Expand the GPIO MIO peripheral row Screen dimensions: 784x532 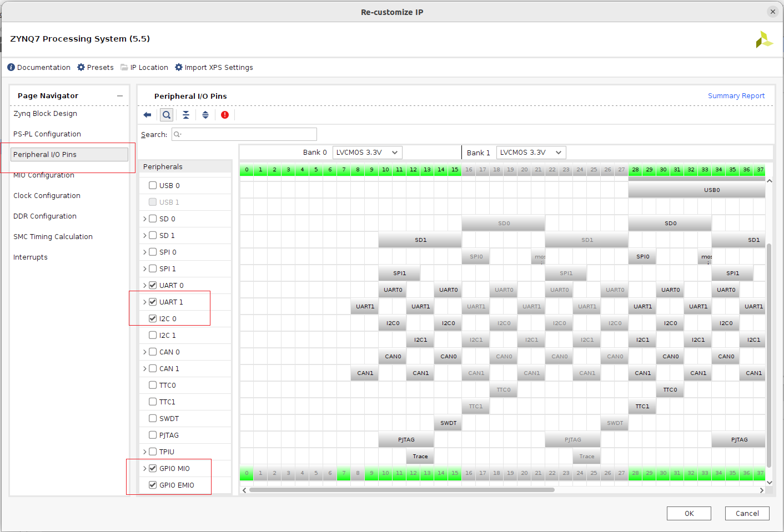(x=145, y=468)
